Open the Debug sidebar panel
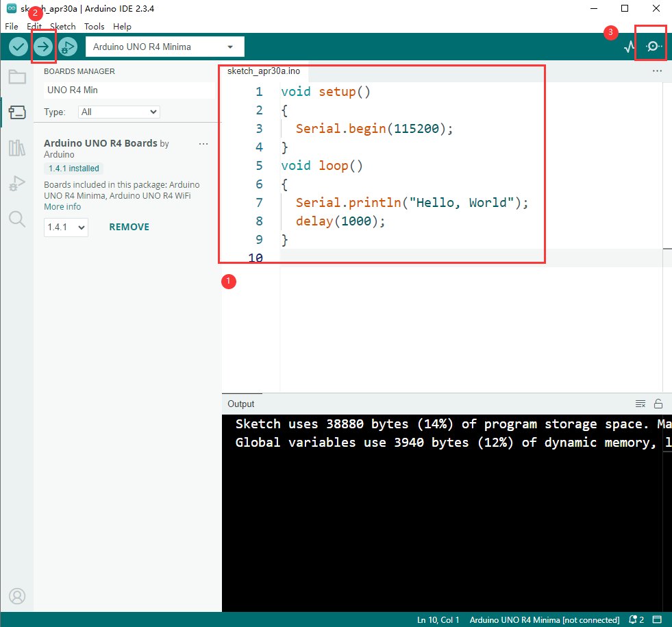The height and width of the screenshot is (627, 672). (x=17, y=184)
